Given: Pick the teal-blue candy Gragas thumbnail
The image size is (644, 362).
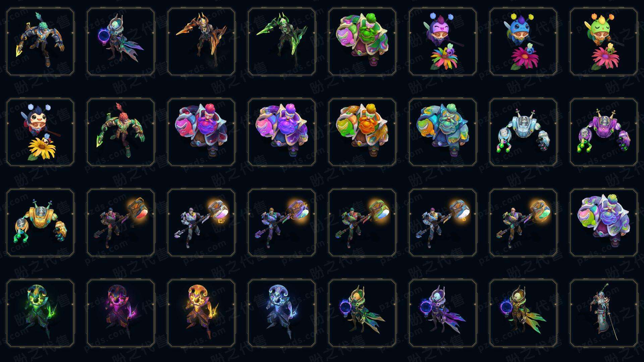Looking at the screenshot, I should click(443, 132).
